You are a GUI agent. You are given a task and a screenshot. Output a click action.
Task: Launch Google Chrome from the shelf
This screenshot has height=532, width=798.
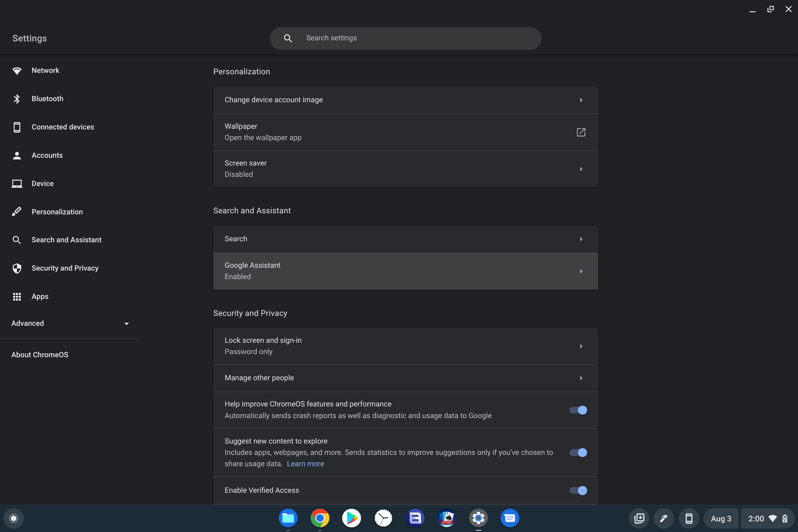(x=320, y=518)
